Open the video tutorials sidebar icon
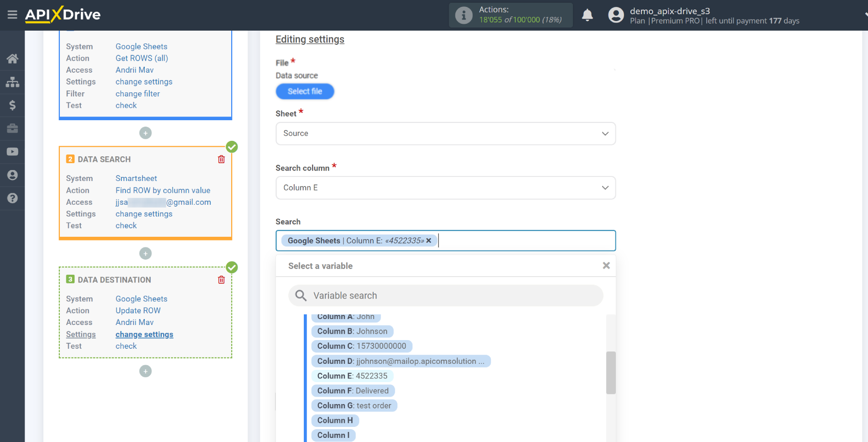 coord(12,152)
